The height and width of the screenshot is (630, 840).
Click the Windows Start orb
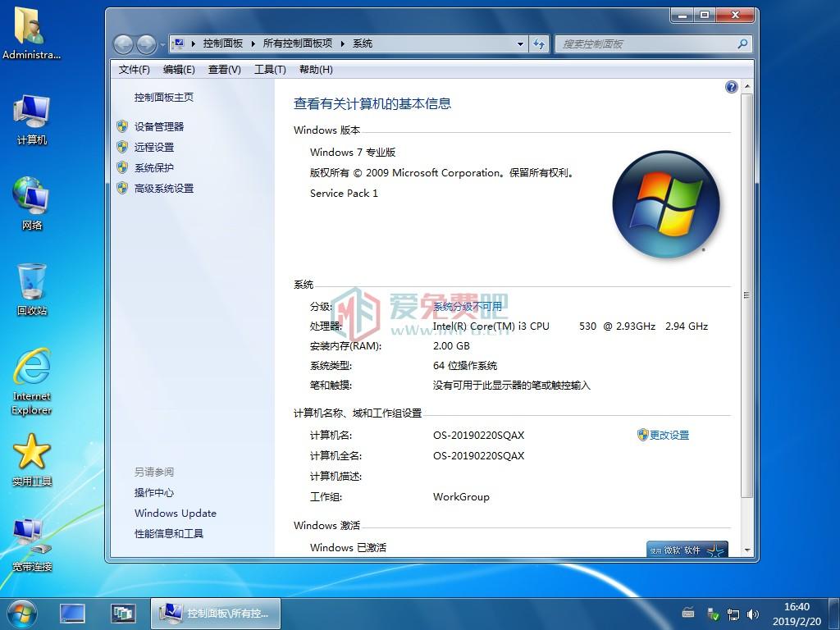[x=22, y=614]
